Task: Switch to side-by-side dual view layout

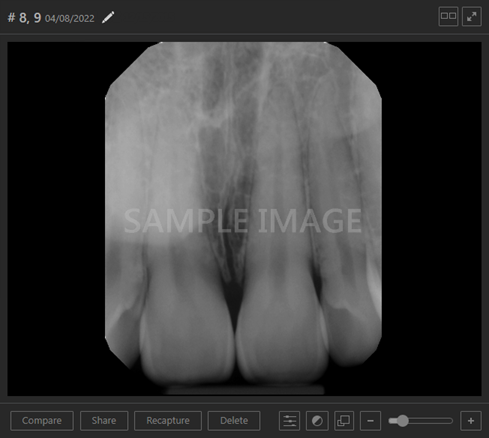Action: click(448, 16)
